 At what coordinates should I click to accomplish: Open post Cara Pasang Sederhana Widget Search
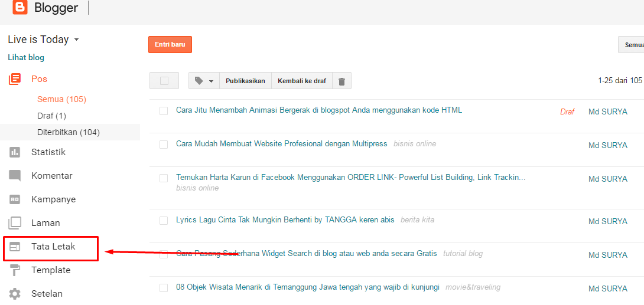(307, 253)
